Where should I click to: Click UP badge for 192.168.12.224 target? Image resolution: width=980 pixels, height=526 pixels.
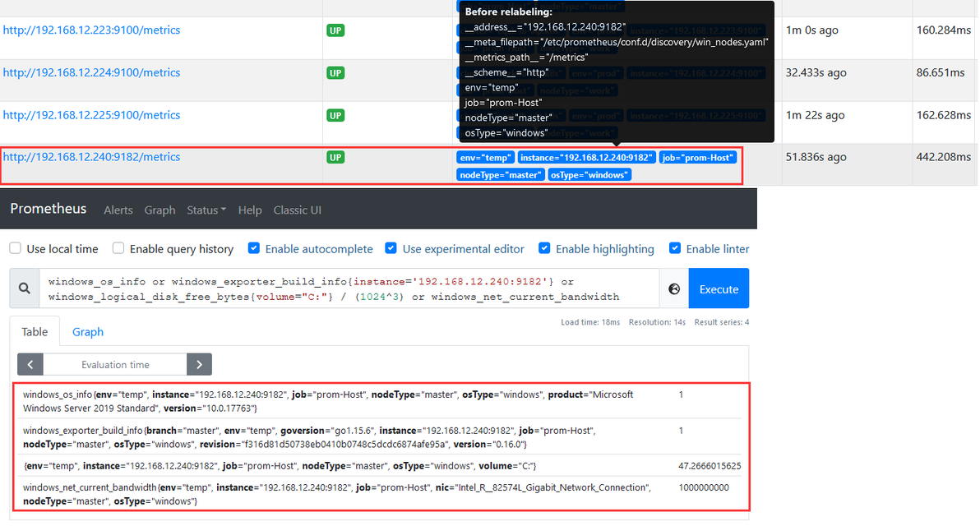pos(335,72)
